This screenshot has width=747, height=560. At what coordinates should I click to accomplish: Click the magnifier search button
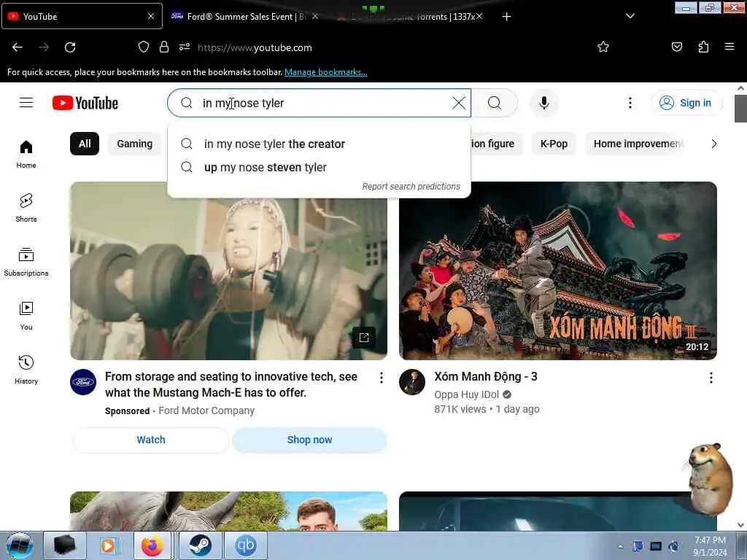(495, 103)
